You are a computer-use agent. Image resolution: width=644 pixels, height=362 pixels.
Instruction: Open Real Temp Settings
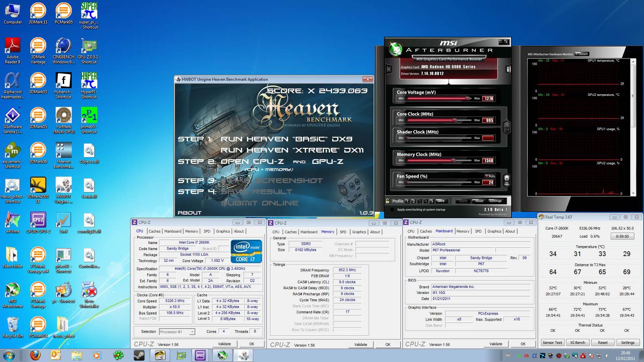coord(627,343)
